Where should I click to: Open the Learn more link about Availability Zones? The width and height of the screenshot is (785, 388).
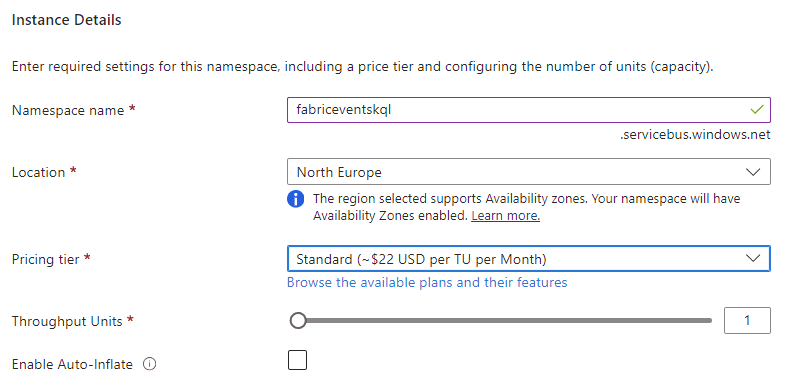pos(505,216)
